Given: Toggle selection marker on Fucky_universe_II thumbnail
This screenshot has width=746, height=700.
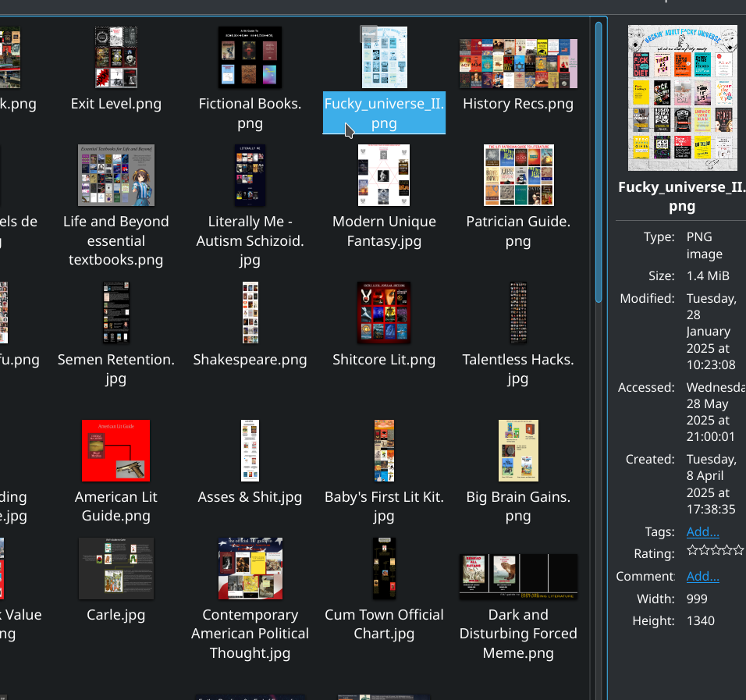Looking at the screenshot, I should point(369,34).
